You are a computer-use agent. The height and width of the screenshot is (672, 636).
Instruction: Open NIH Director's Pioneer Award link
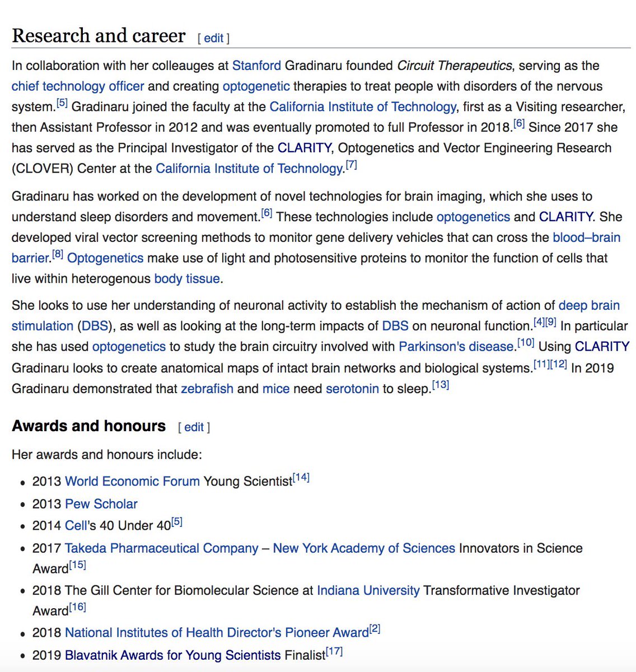tap(217, 633)
